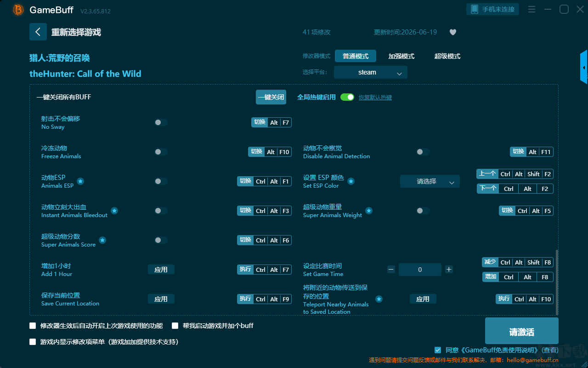This screenshot has width=588, height=368.
Task: Enable the Animals ESP switch
Action: (x=161, y=181)
